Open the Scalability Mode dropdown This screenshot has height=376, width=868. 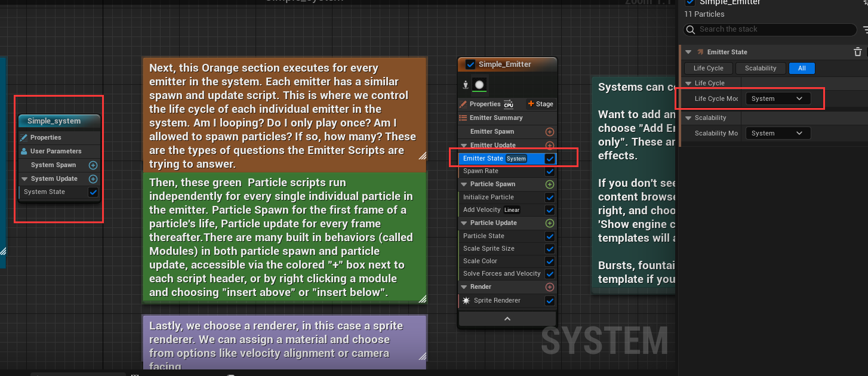[778, 134]
